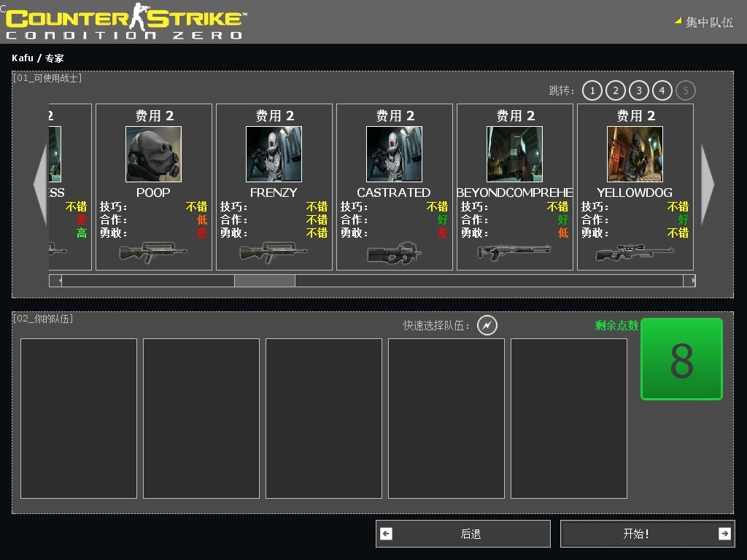Viewport: 747px width, 560px height.
Task: Click the fighter list scrollbar left arrow
Action: pos(55,281)
